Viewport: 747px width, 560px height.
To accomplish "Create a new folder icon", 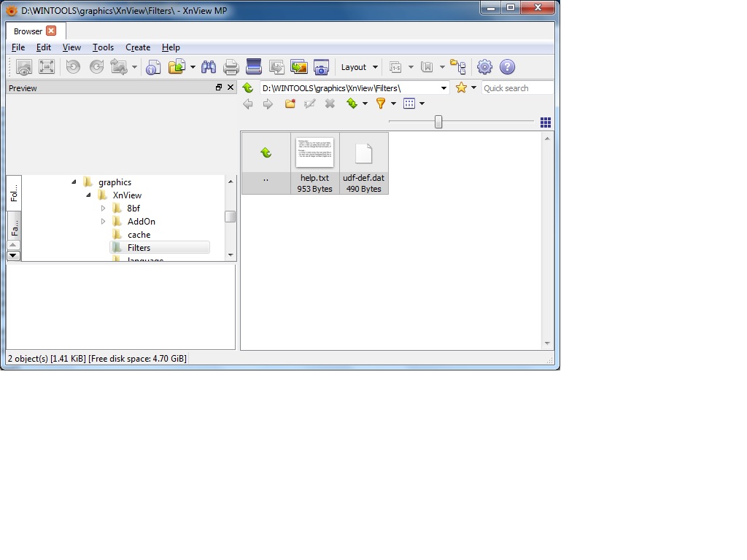I will click(x=290, y=104).
